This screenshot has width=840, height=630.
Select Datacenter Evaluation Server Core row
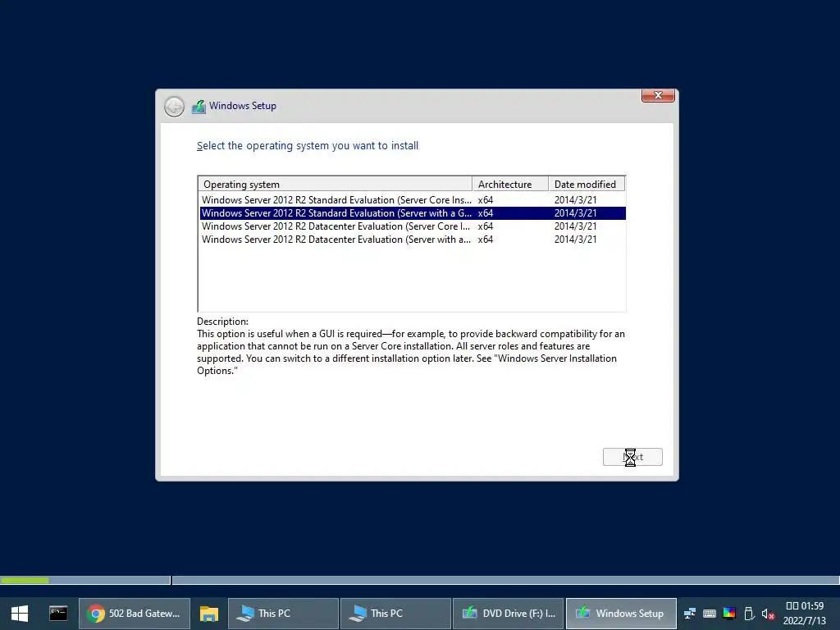pyautogui.click(x=412, y=226)
